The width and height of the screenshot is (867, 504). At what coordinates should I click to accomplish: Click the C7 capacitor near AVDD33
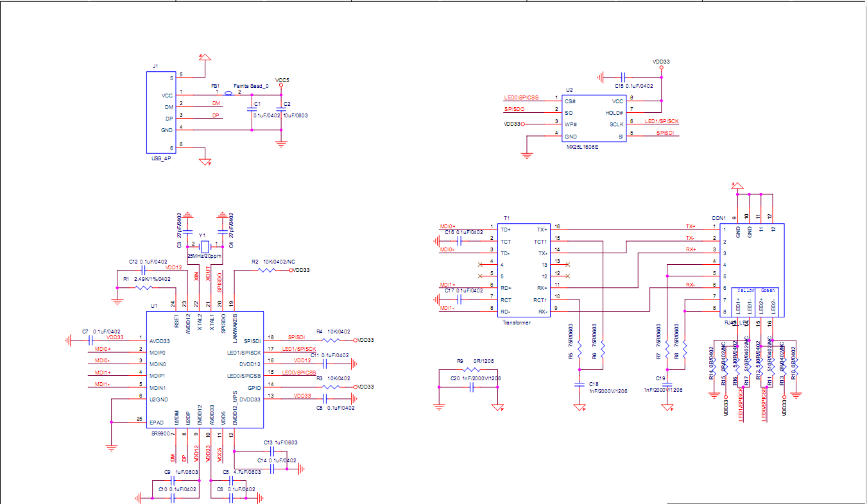tap(90, 340)
